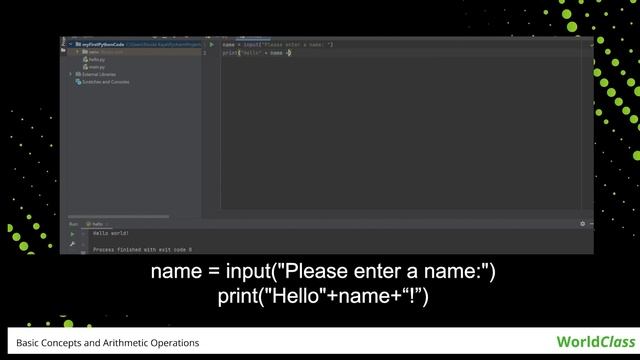Select the myFirstPythonCode project folder
640x360 pixels.
[103, 44]
